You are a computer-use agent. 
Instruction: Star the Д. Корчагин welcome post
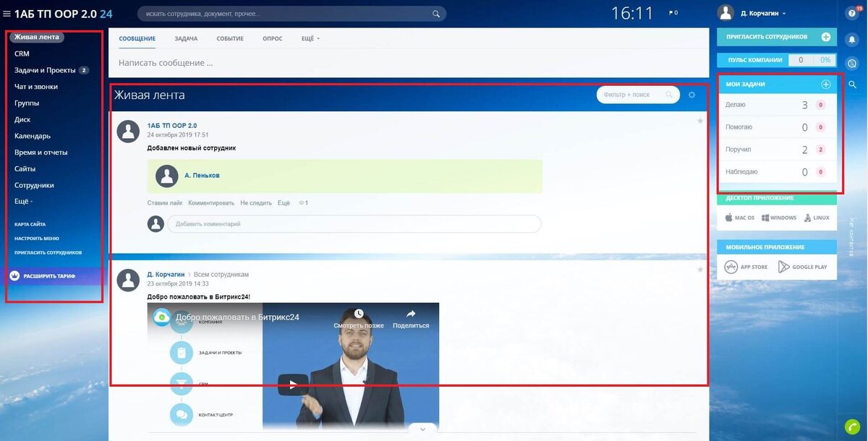pyautogui.click(x=699, y=270)
